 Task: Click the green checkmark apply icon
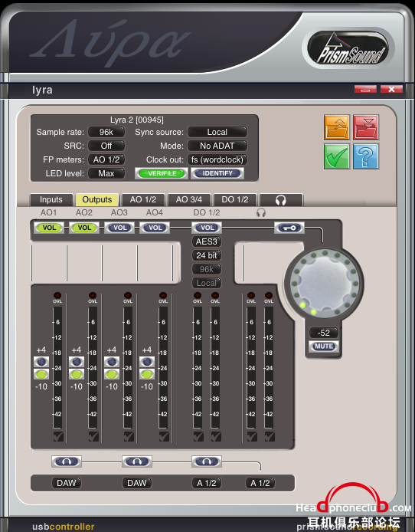click(x=336, y=156)
